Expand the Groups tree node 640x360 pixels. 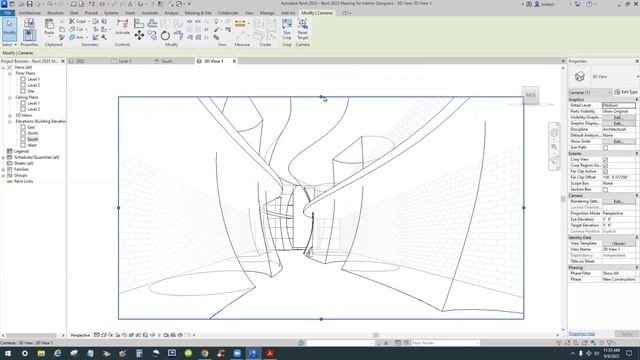4,176
